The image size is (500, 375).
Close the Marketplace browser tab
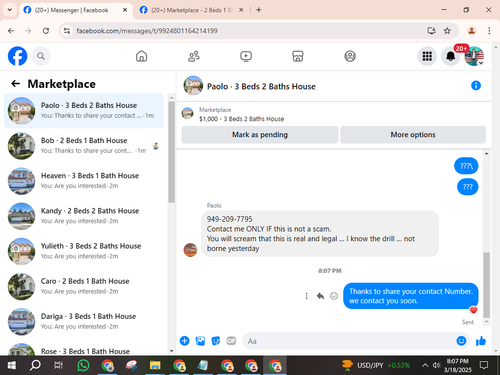tap(241, 10)
